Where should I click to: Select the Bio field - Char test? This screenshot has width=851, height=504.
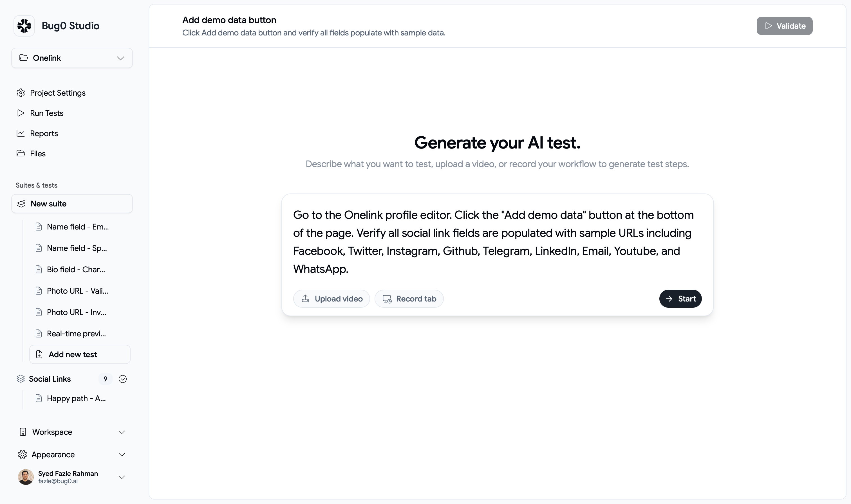(76, 269)
